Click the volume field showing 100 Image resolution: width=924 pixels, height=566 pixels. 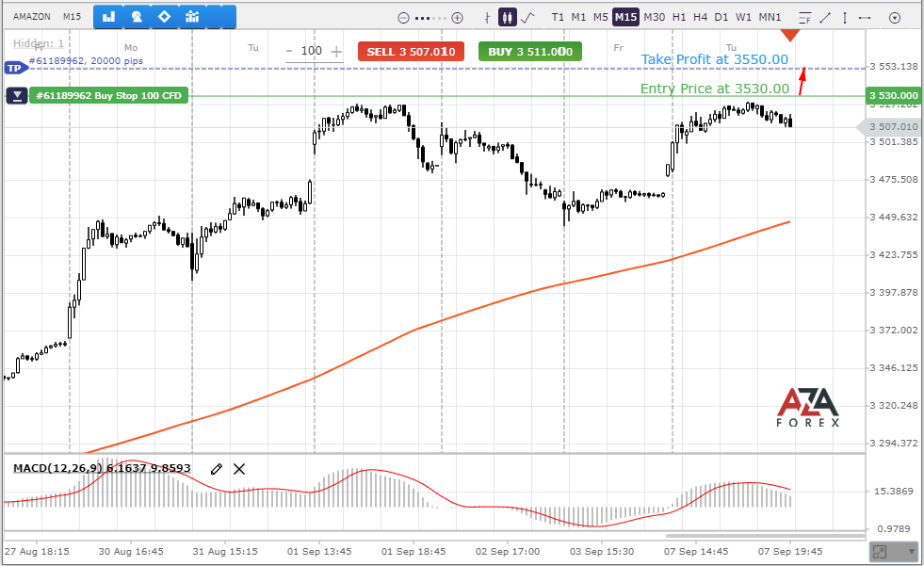click(312, 51)
